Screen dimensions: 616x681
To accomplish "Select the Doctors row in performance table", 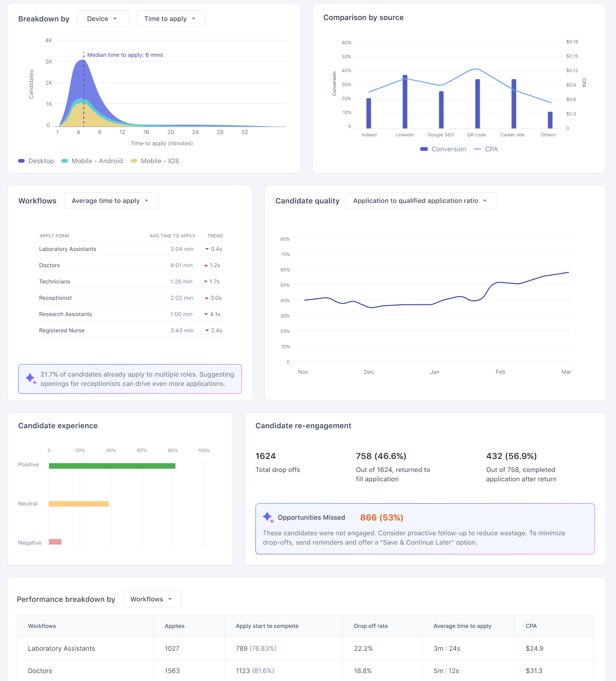I will pos(305,671).
